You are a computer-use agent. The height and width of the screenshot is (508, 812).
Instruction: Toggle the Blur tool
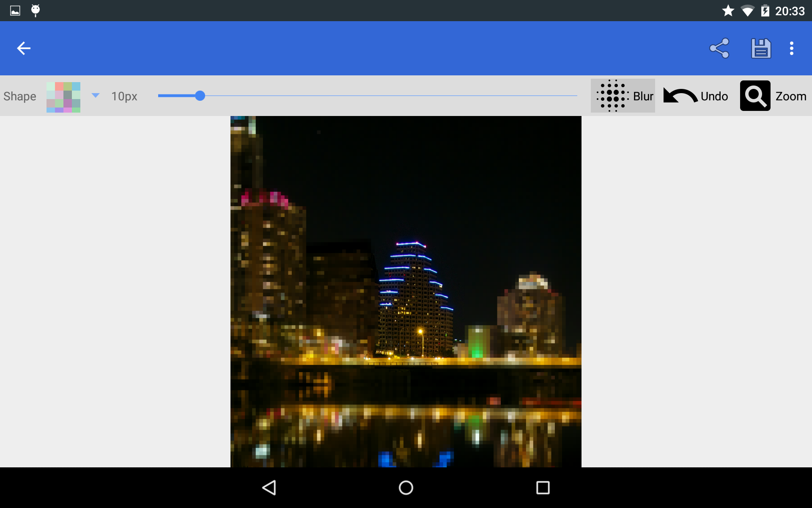pyautogui.click(x=623, y=96)
